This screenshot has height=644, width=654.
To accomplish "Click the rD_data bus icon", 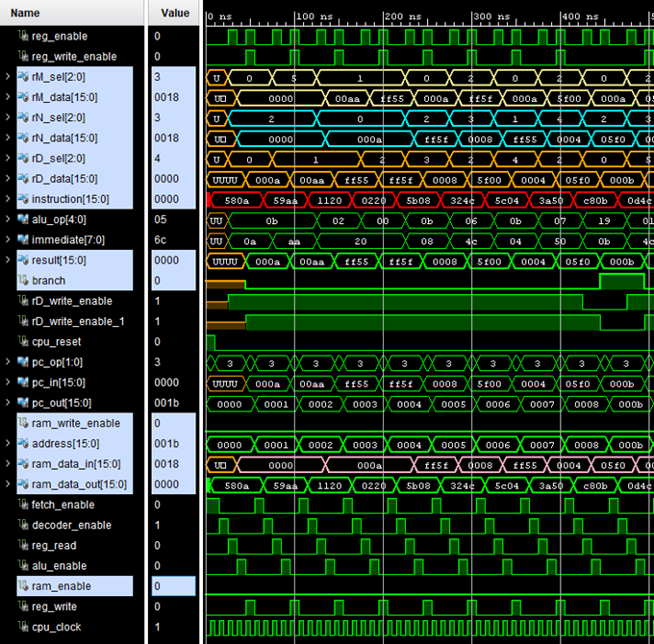I will 23,179.
